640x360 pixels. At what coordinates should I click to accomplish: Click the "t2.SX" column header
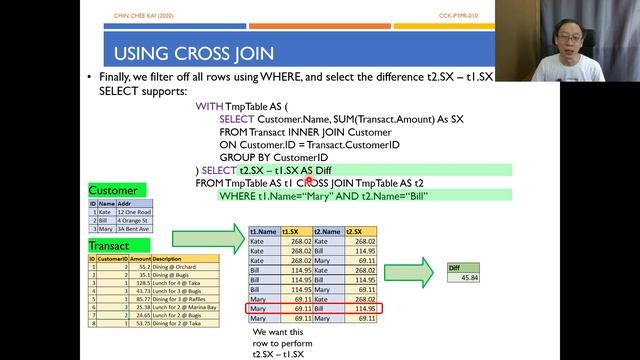pyautogui.click(x=360, y=231)
